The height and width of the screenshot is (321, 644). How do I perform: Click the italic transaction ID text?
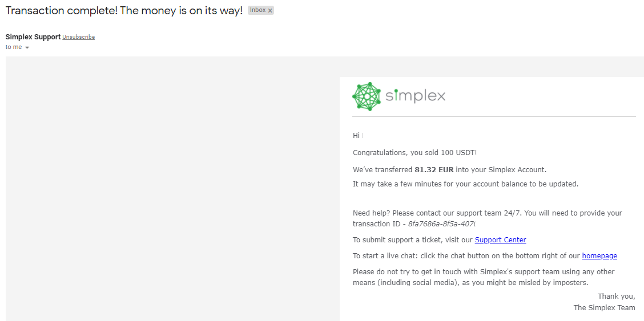click(442, 224)
